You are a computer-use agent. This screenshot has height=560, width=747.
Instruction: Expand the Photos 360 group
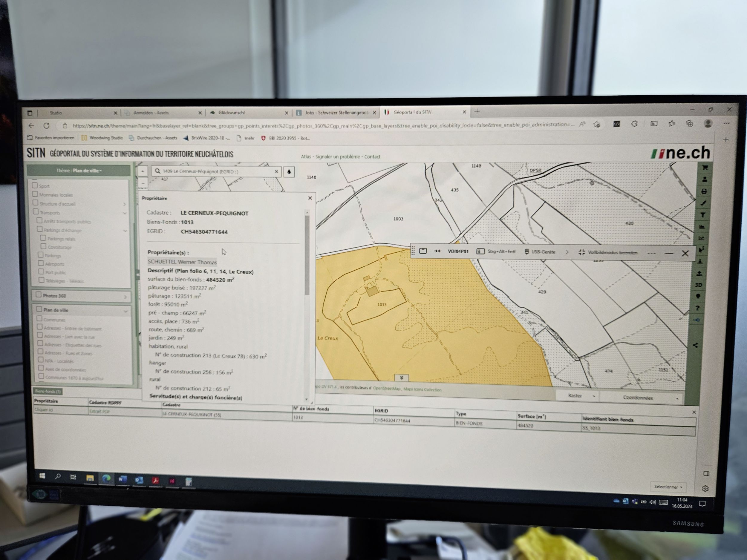point(125,297)
